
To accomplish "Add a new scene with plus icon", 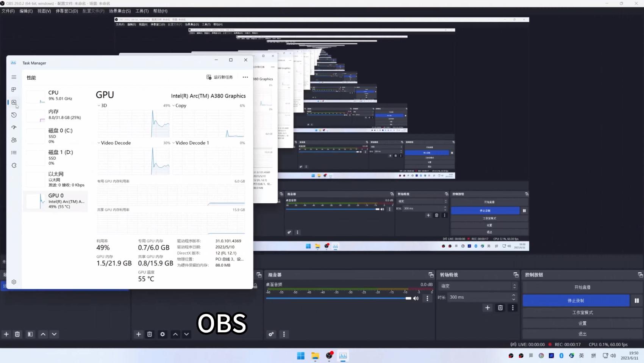I will tap(6, 334).
